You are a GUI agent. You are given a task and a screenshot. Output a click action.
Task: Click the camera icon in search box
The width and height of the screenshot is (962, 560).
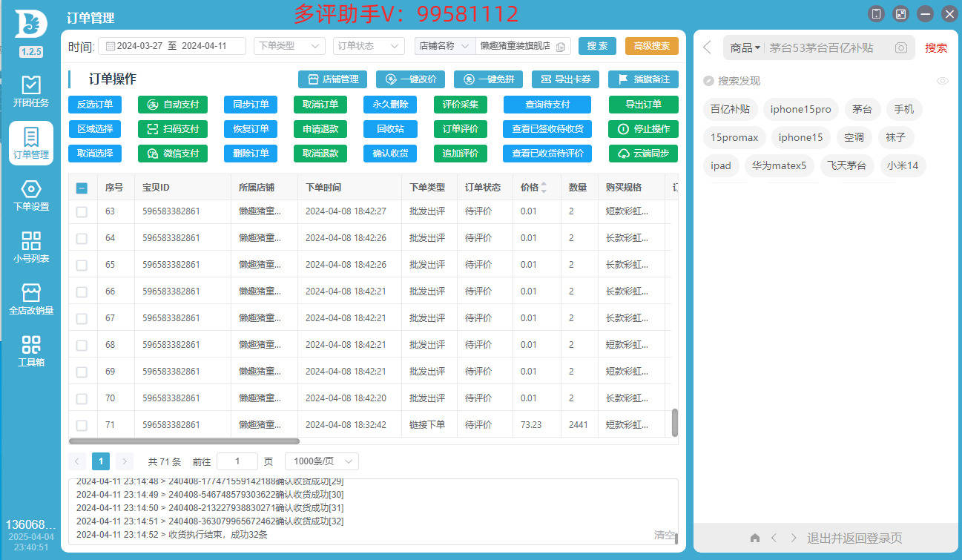tap(900, 47)
